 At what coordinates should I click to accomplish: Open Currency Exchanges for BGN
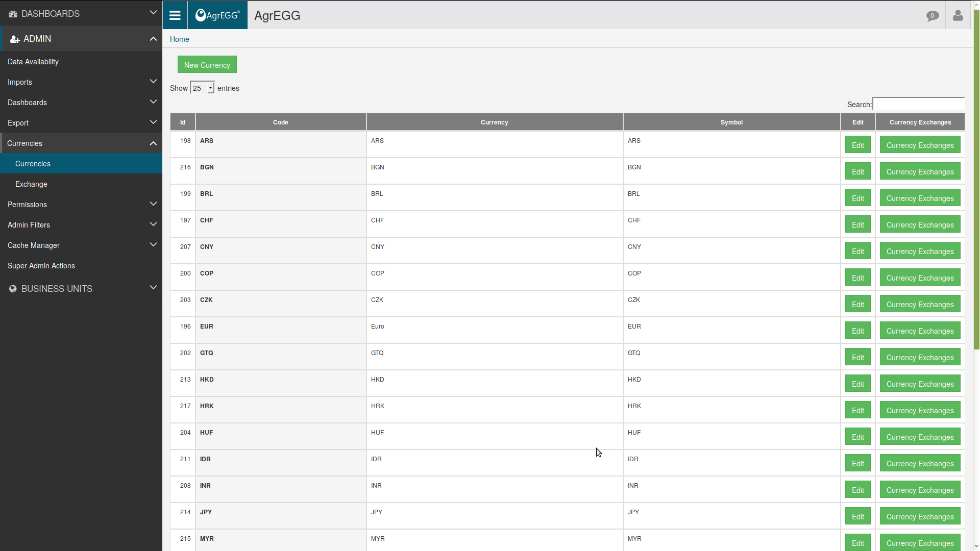point(920,171)
